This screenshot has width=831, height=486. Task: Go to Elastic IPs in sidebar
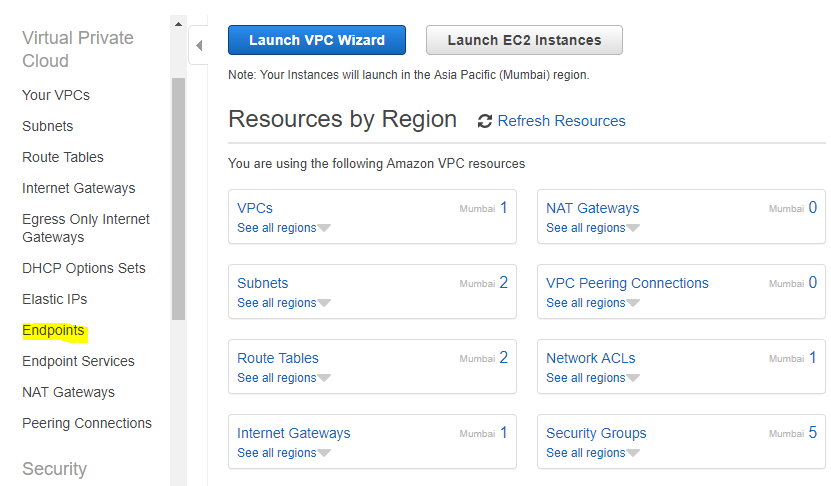55,299
